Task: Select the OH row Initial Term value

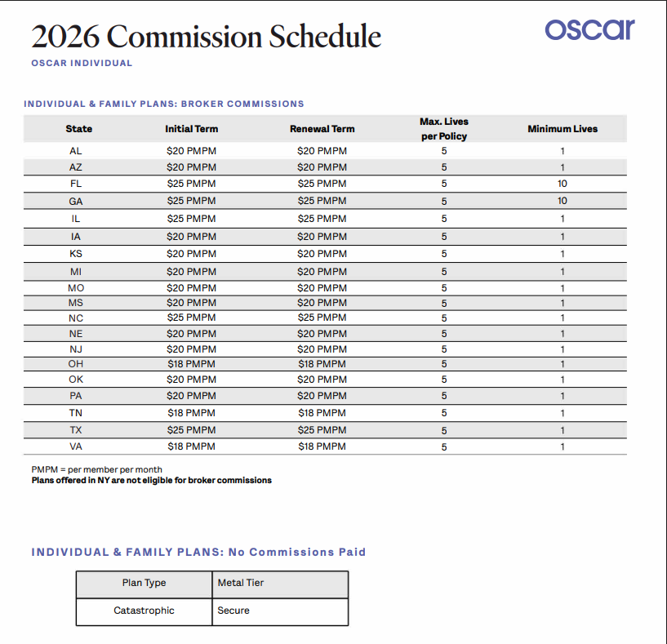Action: point(191,364)
